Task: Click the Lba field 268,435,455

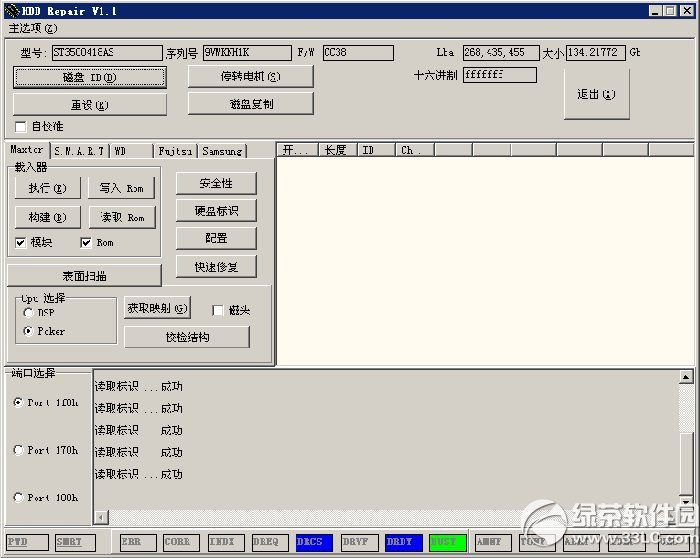Action: (501, 53)
